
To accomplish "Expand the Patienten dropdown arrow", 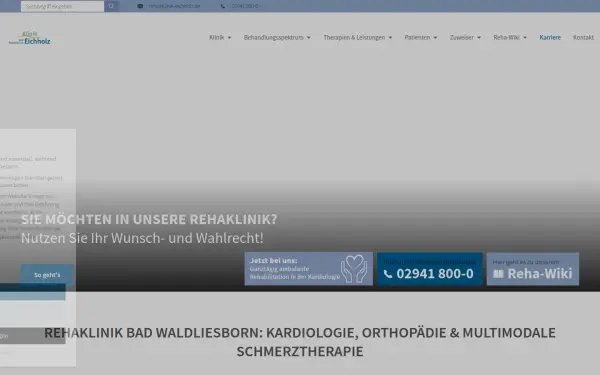I will pos(435,38).
